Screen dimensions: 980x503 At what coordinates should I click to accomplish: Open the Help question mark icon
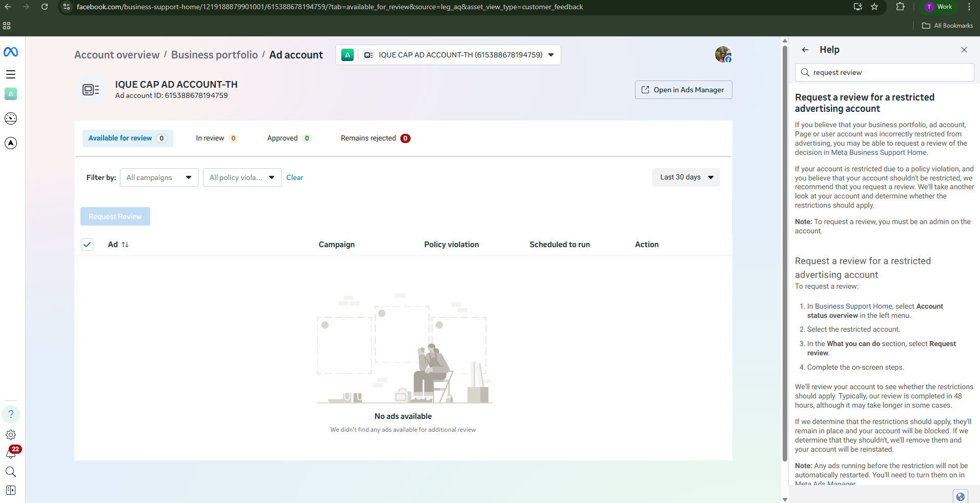tap(11, 414)
